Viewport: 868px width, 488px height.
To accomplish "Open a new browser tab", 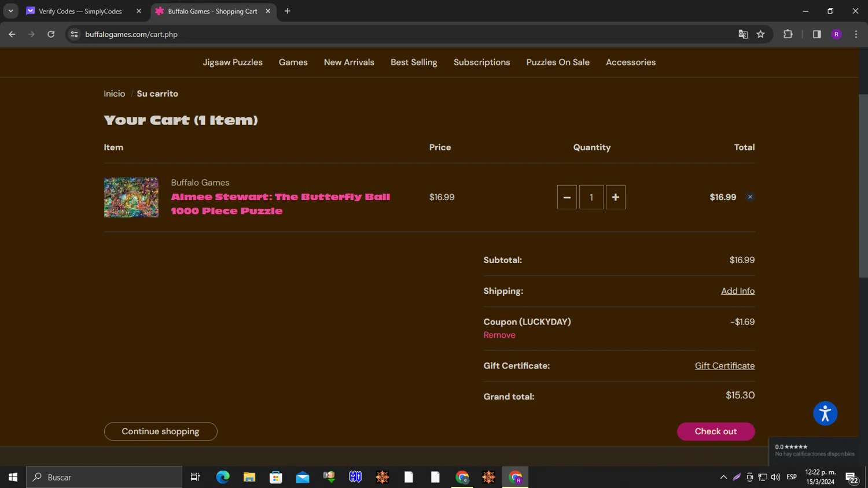I will point(288,11).
